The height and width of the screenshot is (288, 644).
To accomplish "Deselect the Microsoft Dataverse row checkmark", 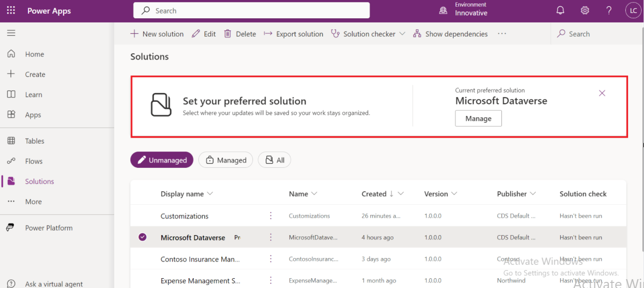I will point(143,238).
